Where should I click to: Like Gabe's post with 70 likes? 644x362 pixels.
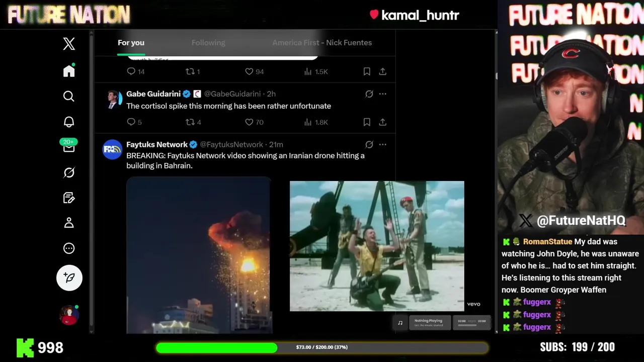[254, 122]
